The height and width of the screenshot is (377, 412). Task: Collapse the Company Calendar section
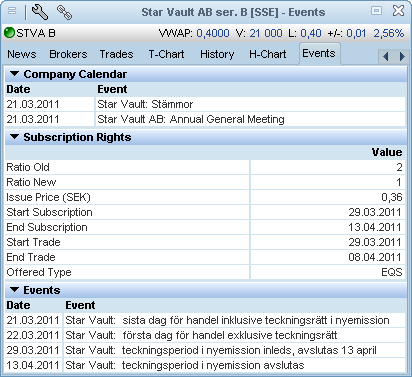14,74
